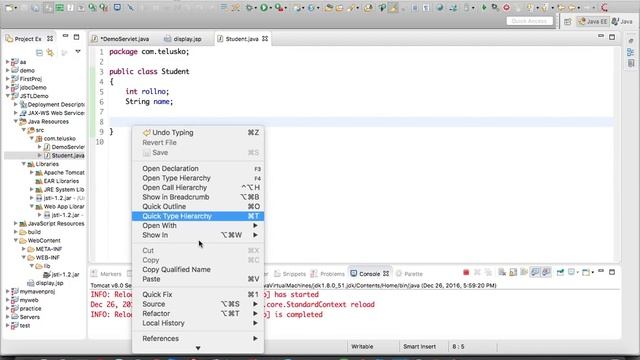Toggle Link with Editor in Project Explorer
The width and height of the screenshot is (640, 360).
pos(50,52)
